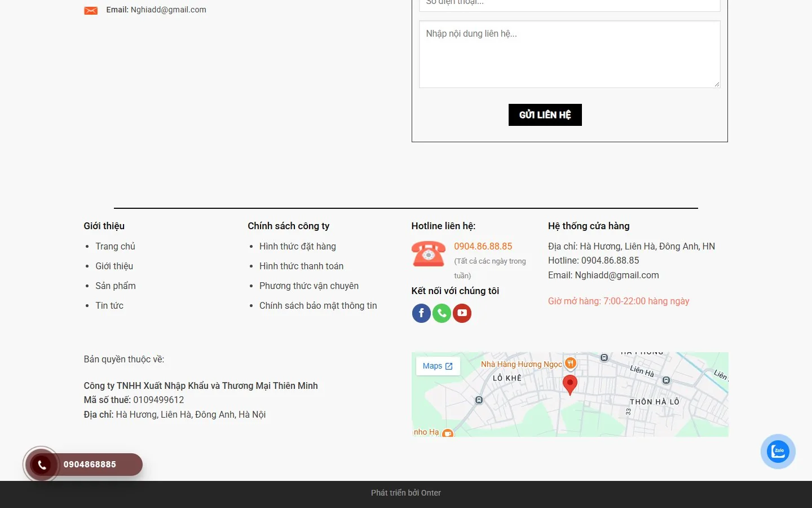Click the Nhà Hàng Hương Ngọc restaurant marker
The height and width of the screenshot is (508, 812).
571,363
